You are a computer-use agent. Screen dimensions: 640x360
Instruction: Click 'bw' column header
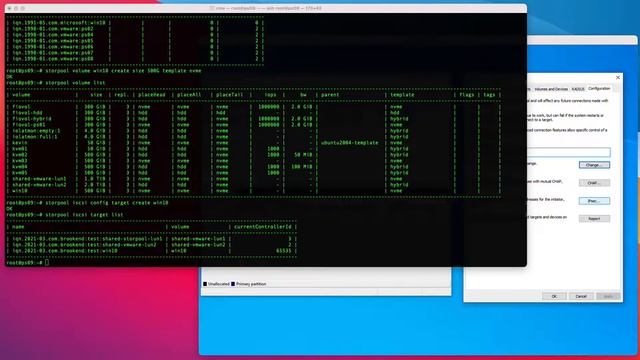[x=303, y=95]
